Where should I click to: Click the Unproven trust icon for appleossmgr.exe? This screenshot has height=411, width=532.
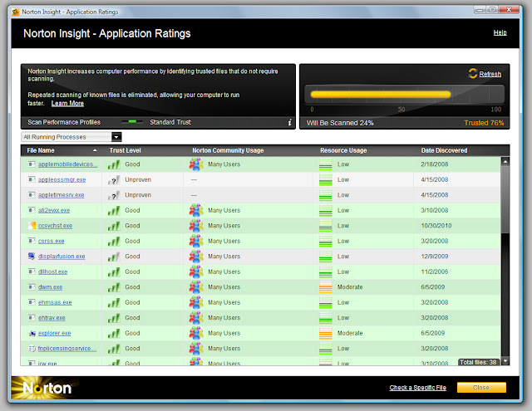pos(114,180)
